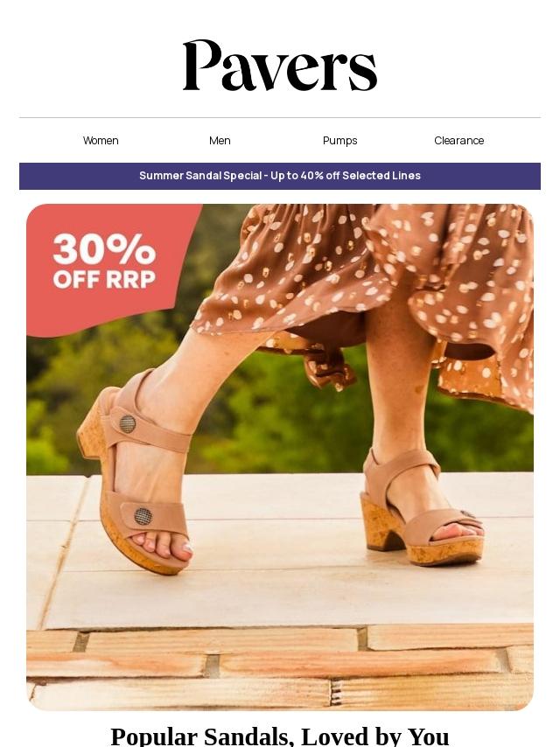Open the Men category link
The height and width of the screenshot is (747, 560).
[220, 141]
